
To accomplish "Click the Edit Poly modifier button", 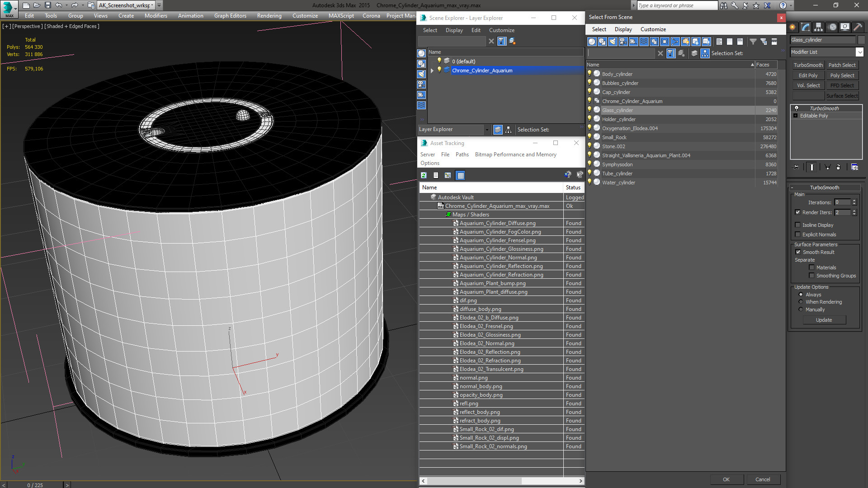I will point(808,75).
